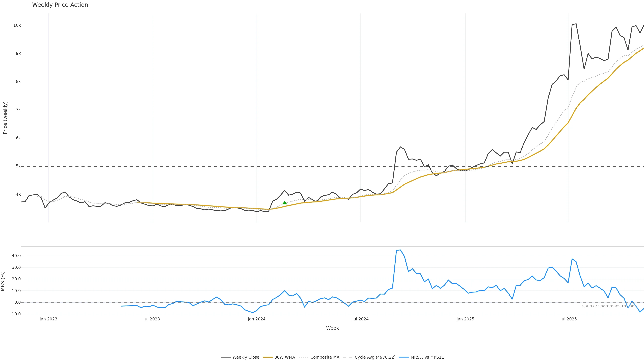
Task: Click the Weekly Close legend line swatch
Action: pyautogui.click(x=226, y=357)
